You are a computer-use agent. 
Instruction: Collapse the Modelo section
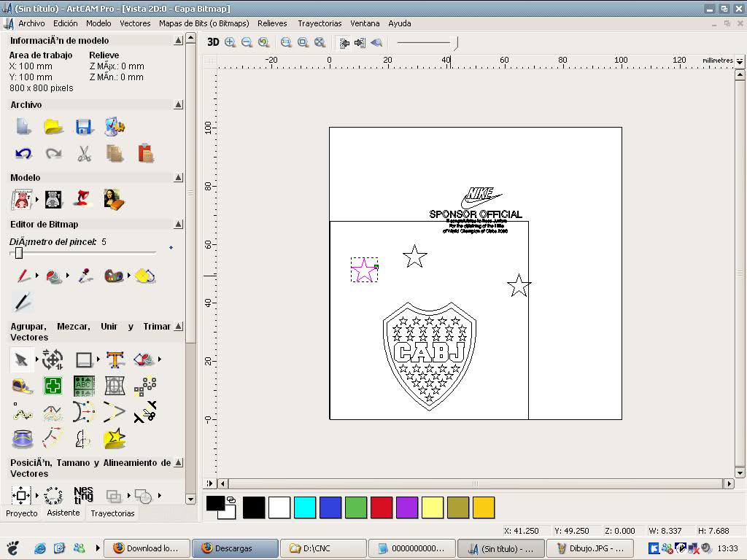coord(178,178)
